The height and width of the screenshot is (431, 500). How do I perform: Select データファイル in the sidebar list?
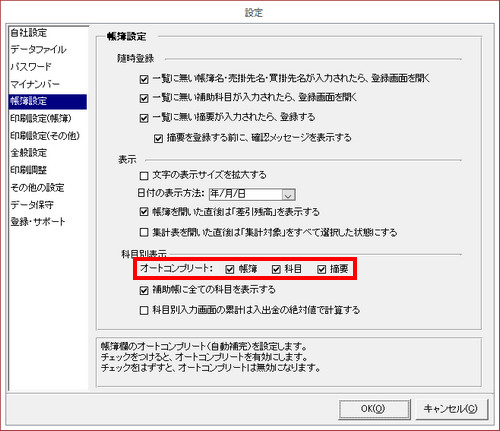point(38,49)
